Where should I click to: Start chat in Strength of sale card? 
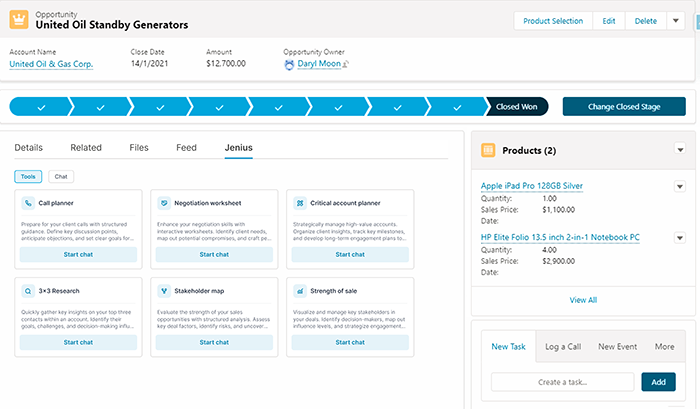click(x=350, y=342)
